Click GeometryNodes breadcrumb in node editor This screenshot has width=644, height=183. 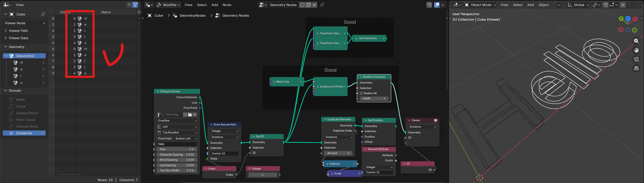pos(193,16)
